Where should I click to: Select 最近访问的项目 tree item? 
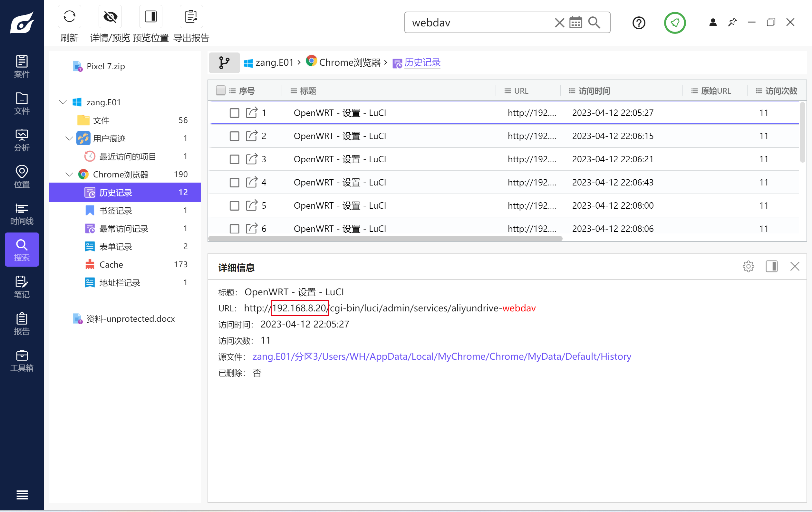[x=125, y=156]
